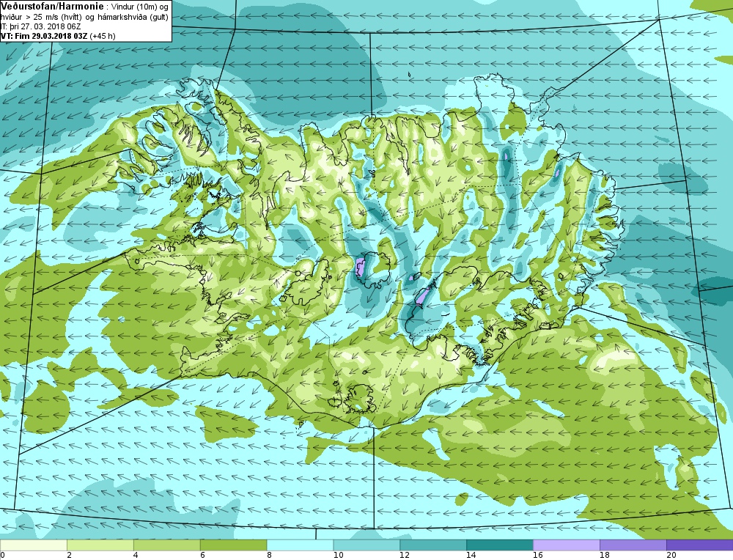The height and width of the screenshot is (560, 733).
Task: Click the '(+45 h)' forecast offset text
Action: pyautogui.click(x=103, y=36)
